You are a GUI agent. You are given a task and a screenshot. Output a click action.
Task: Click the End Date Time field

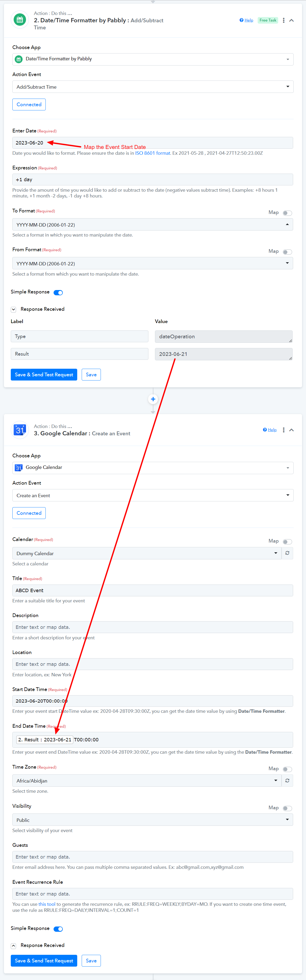pyautogui.click(x=153, y=740)
